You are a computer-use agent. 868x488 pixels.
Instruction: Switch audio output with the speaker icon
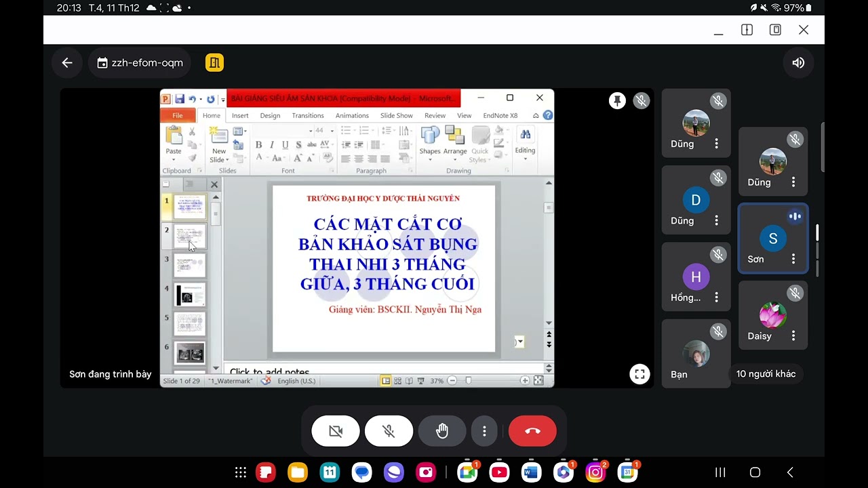coord(798,62)
